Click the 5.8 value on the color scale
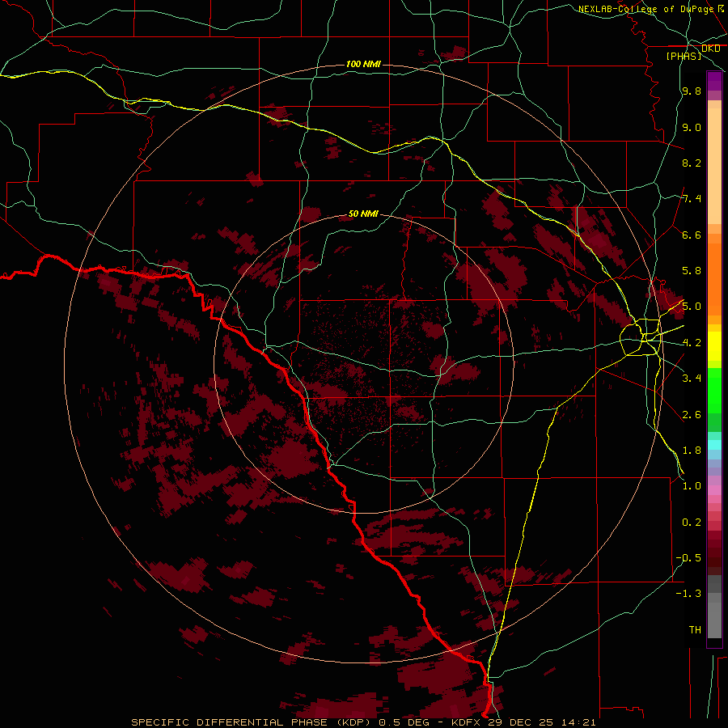The image size is (728, 728). click(x=692, y=271)
